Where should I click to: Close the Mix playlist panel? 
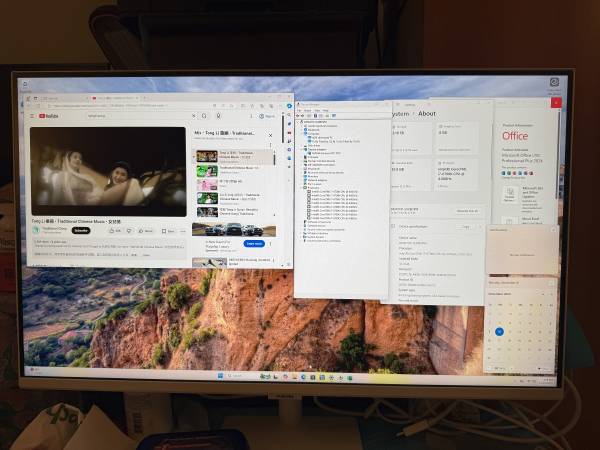point(271,133)
